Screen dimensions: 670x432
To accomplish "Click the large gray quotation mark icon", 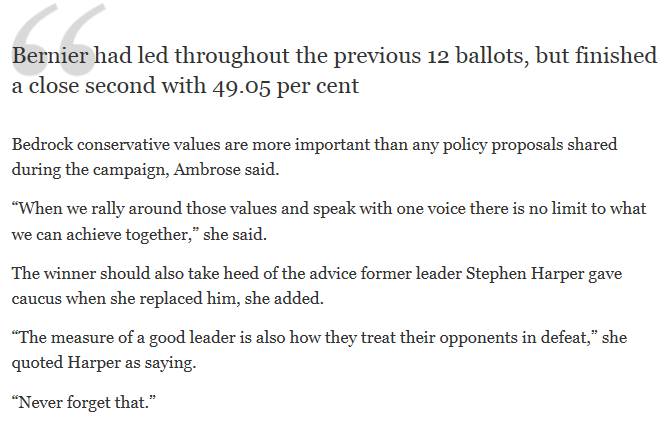I will pos(59,39).
